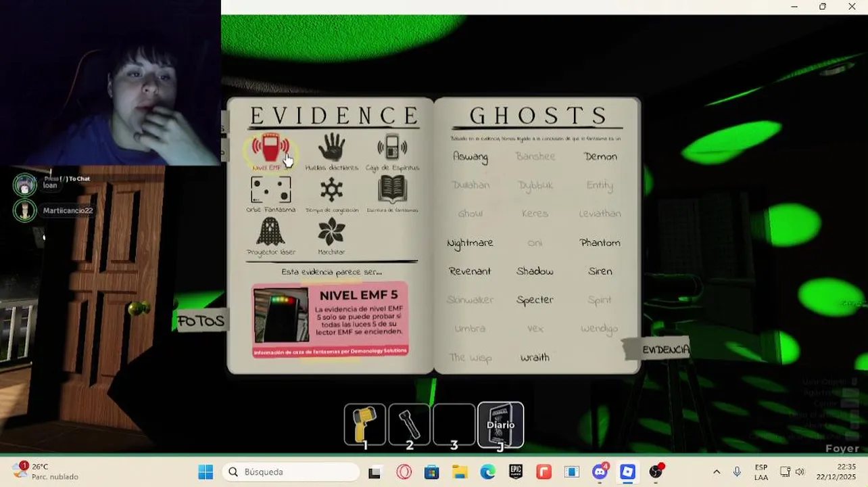
Task: Choose the Wraith ghost
Action: click(535, 357)
